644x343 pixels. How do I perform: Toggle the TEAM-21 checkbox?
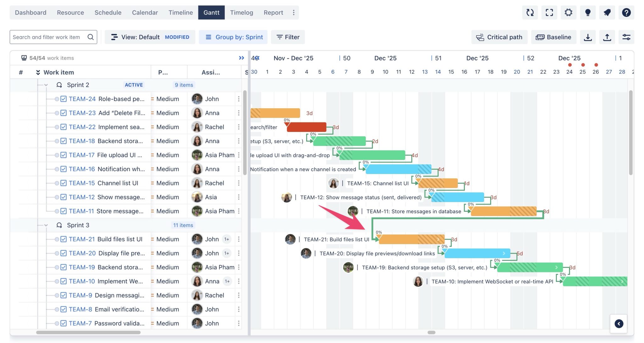(63, 239)
